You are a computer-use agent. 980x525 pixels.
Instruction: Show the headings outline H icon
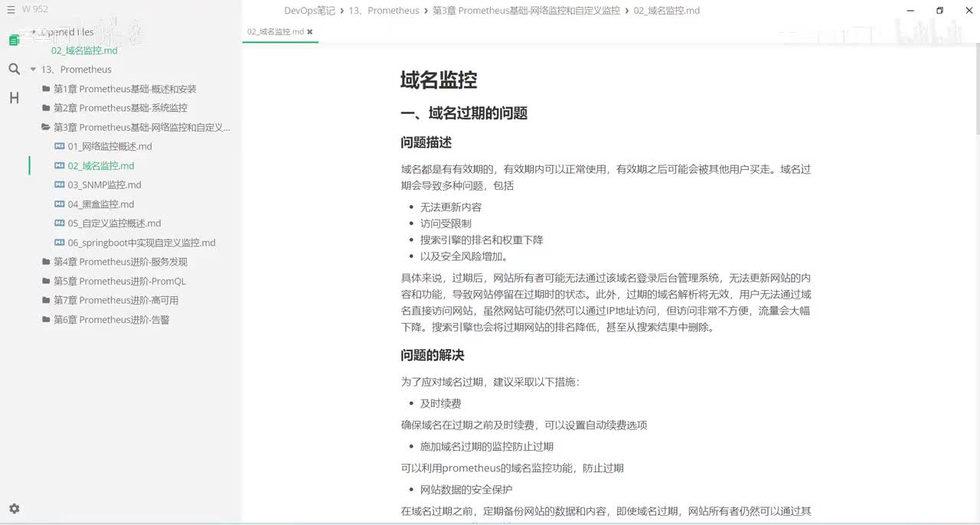coord(14,98)
